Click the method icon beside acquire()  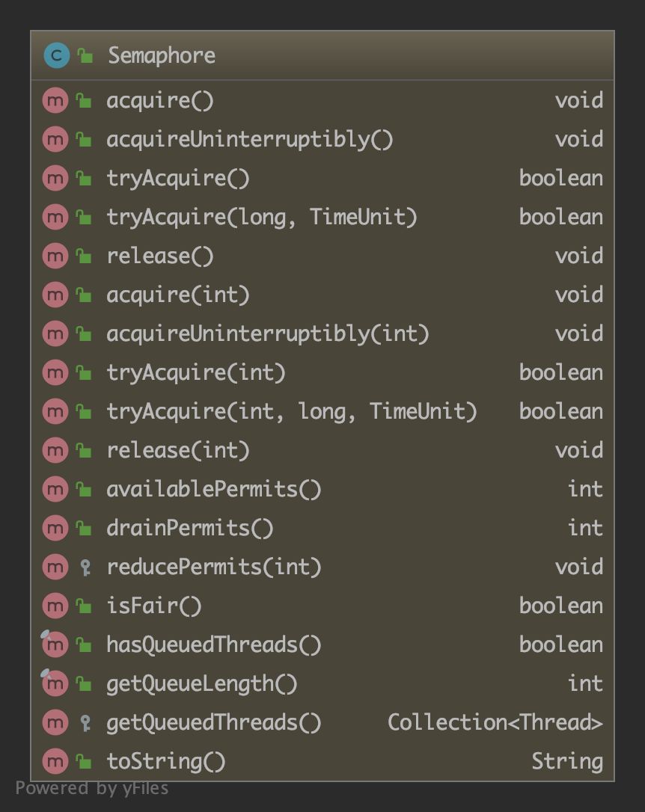pos(55,100)
